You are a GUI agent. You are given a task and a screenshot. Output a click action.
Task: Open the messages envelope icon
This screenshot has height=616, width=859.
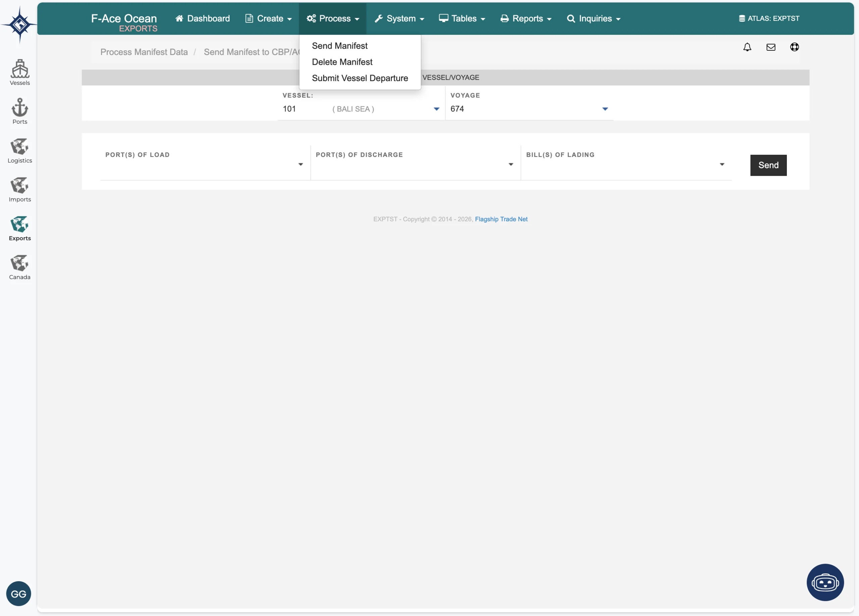pyautogui.click(x=770, y=47)
